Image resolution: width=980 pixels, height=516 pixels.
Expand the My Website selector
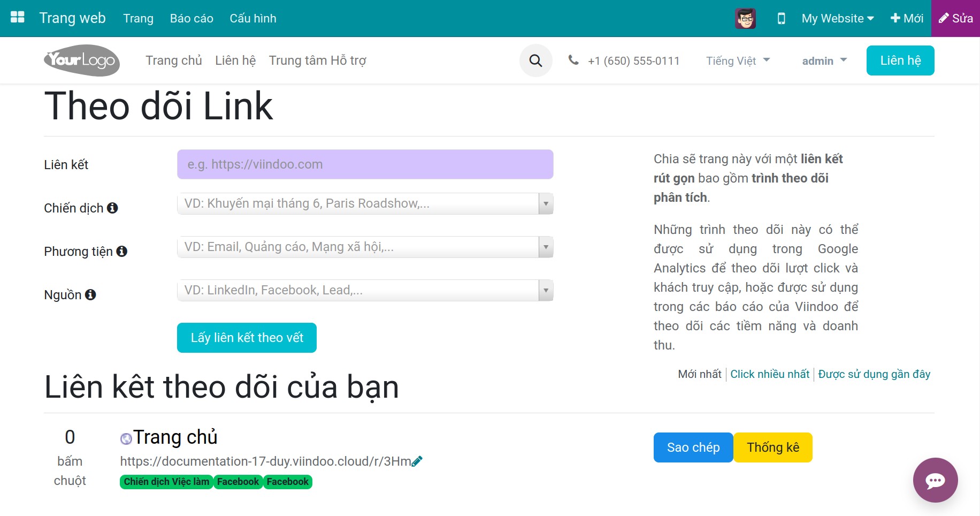(837, 18)
